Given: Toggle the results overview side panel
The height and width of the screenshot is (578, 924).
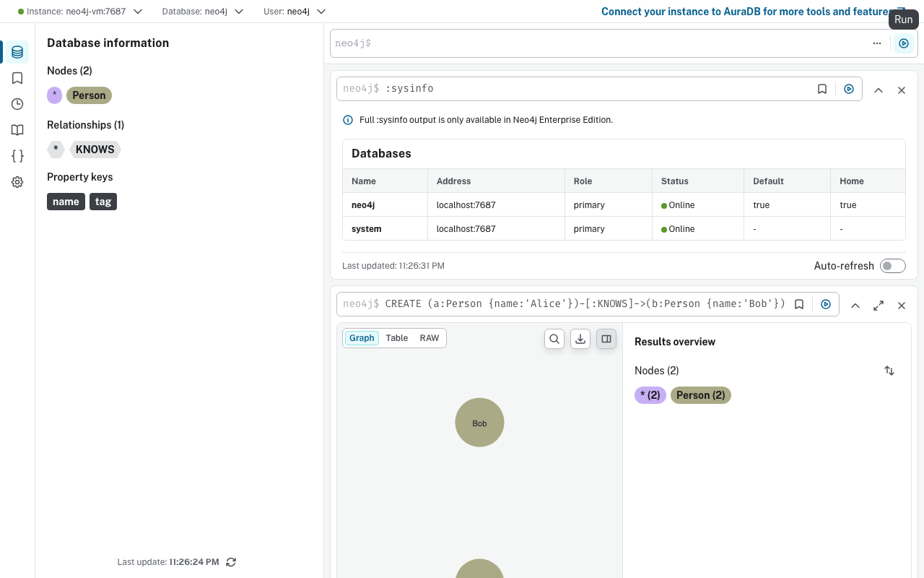Looking at the screenshot, I should (x=606, y=339).
